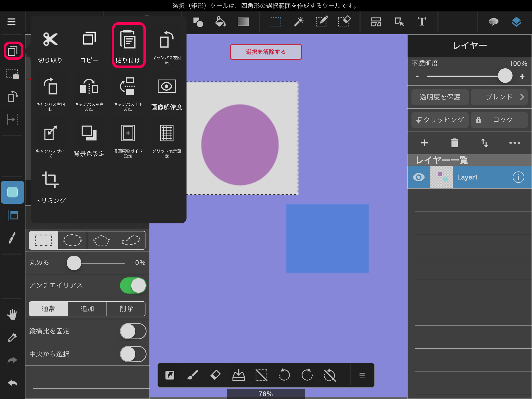
Task: Disable anti-aliasing (アンチエイリアス) switch
Action: [x=133, y=285]
